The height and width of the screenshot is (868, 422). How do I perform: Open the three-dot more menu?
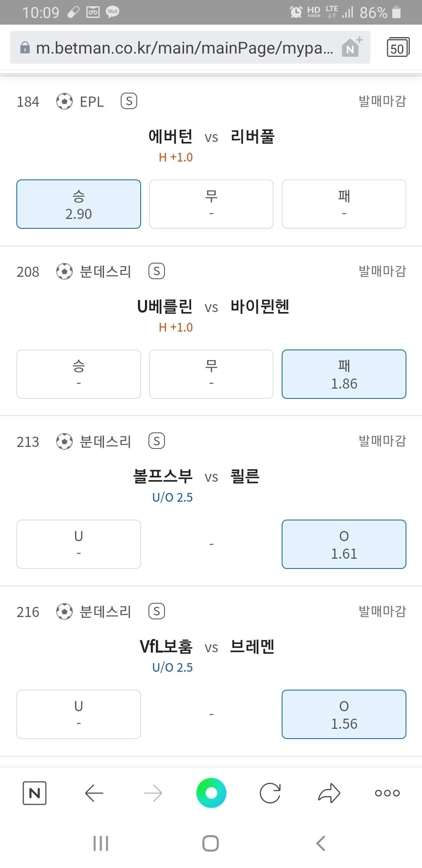pos(387,793)
